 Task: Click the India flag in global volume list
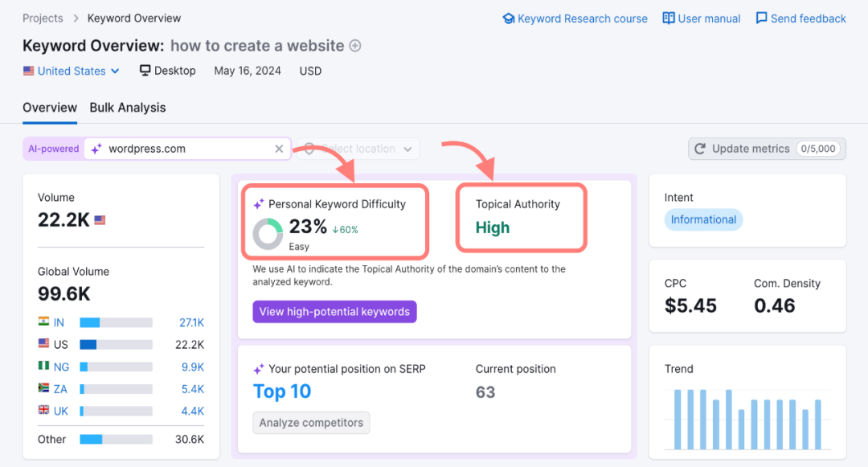click(x=43, y=322)
